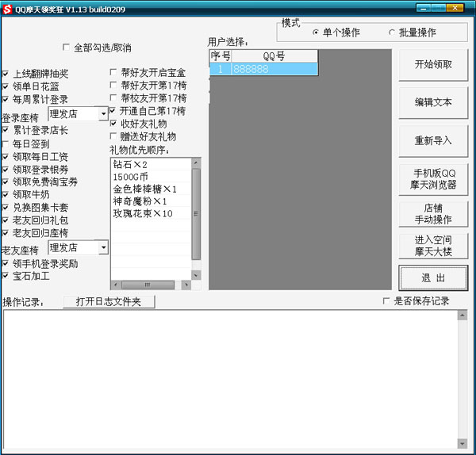This screenshot has width=476, height=455.
Task: Toggle the 全部勾选/取消 checkbox
Action: point(66,48)
